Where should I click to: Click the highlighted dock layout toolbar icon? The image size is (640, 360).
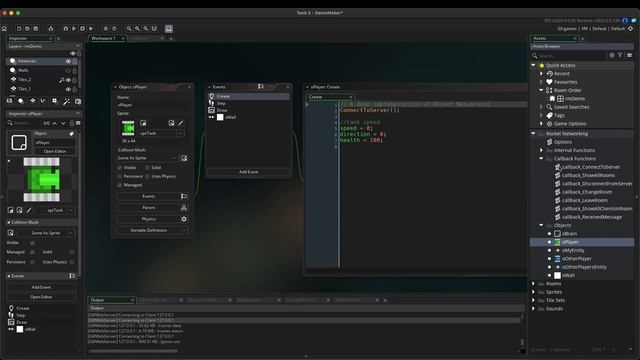tap(169, 29)
